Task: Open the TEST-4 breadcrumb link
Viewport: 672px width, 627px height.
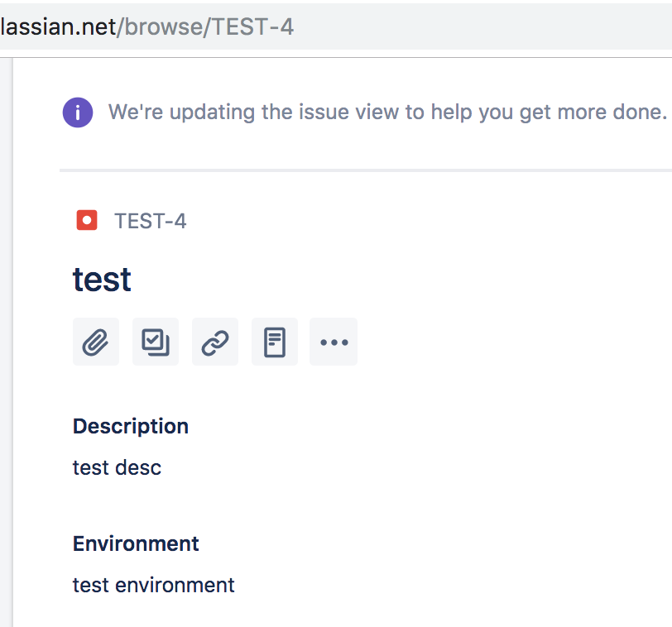Action: 149,221
